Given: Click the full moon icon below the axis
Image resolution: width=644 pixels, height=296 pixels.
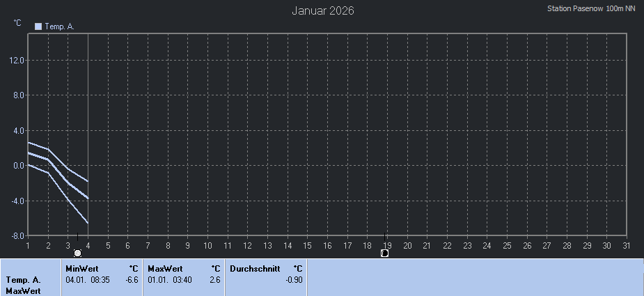Looking at the screenshot, I should tap(77, 253).
